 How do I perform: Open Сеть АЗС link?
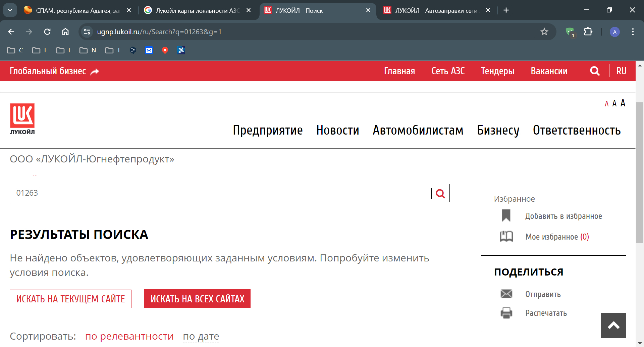(448, 71)
